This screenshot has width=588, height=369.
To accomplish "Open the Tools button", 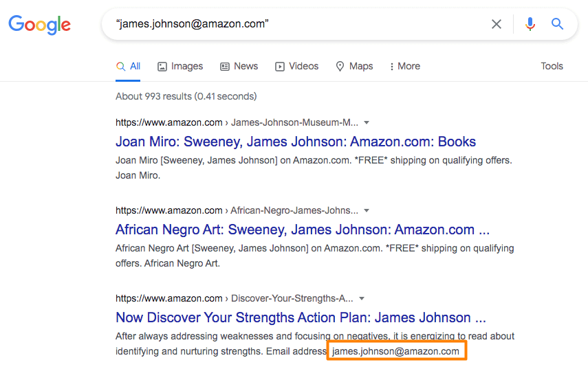I will pyautogui.click(x=552, y=66).
